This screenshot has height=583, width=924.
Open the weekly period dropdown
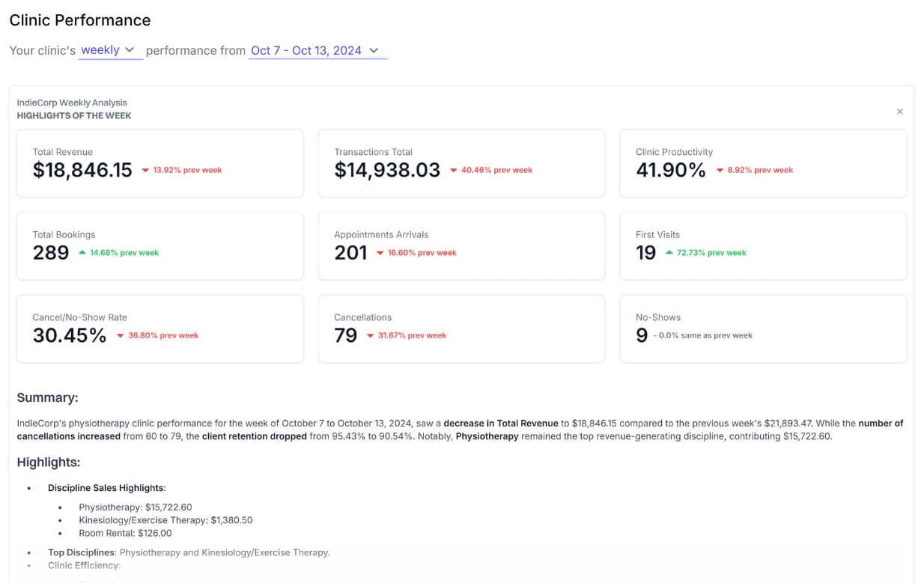[109, 50]
